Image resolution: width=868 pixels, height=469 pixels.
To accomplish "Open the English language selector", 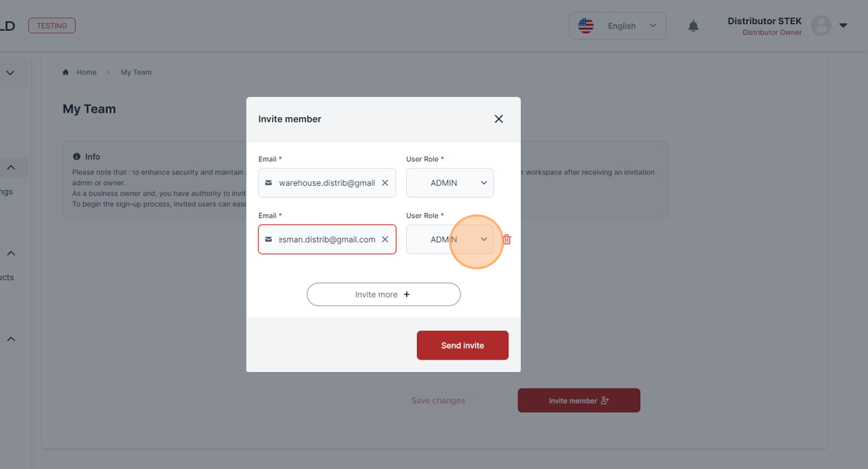I will (x=617, y=26).
